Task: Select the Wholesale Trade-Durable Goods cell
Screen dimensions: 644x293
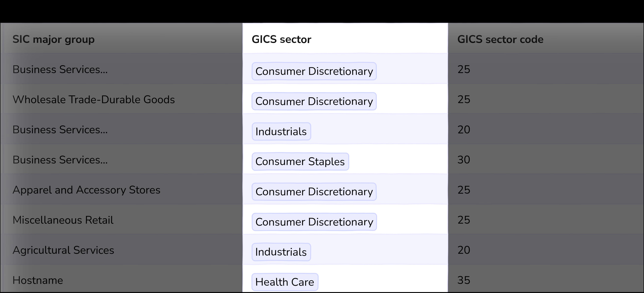Action: (x=94, y=99)
